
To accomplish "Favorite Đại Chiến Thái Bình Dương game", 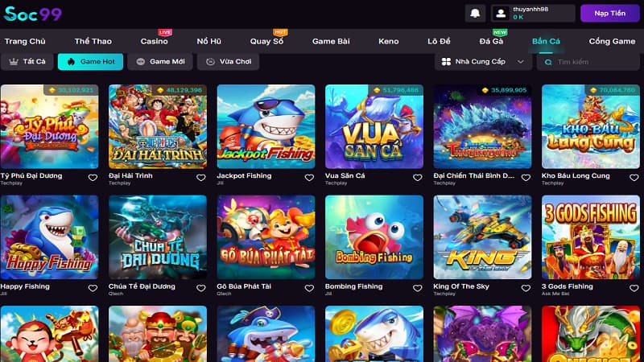I will click(x=526, y=178).
